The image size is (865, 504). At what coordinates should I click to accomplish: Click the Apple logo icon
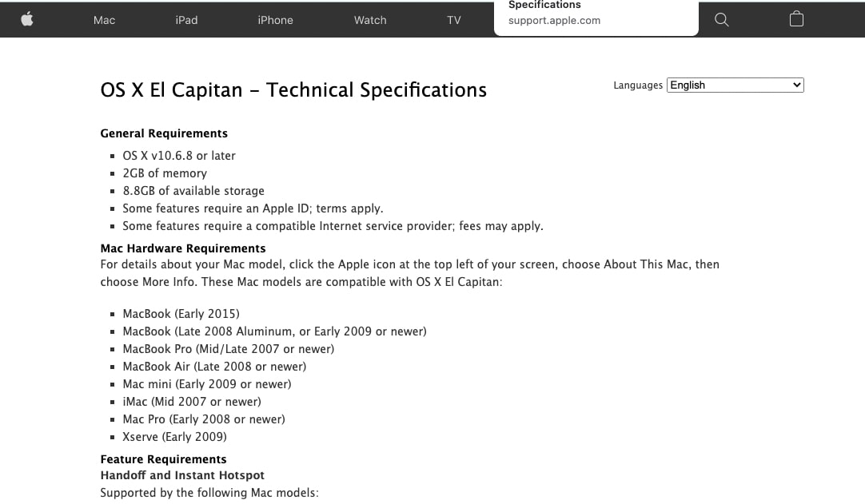27,20
